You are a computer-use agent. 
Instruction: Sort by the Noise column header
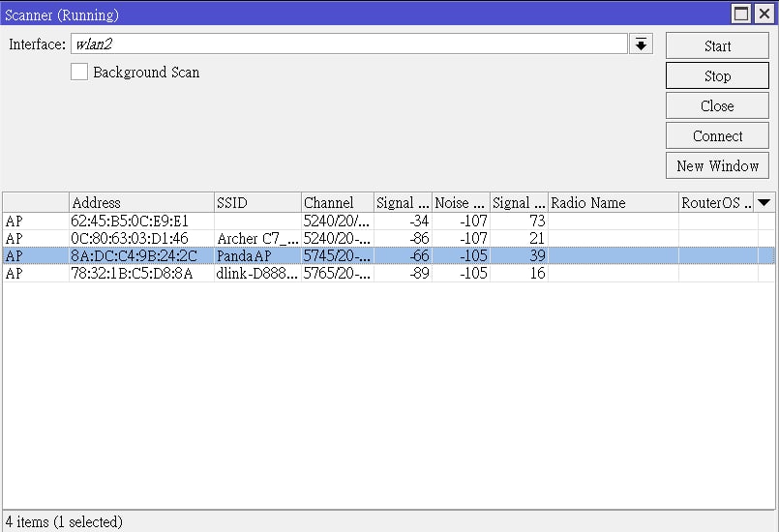(x=461, y=203)
